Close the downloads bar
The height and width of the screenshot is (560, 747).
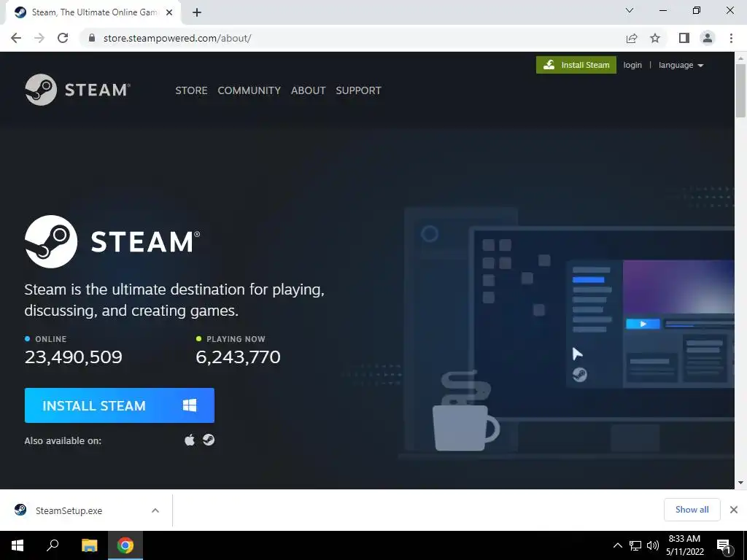(x=734, y=510)
